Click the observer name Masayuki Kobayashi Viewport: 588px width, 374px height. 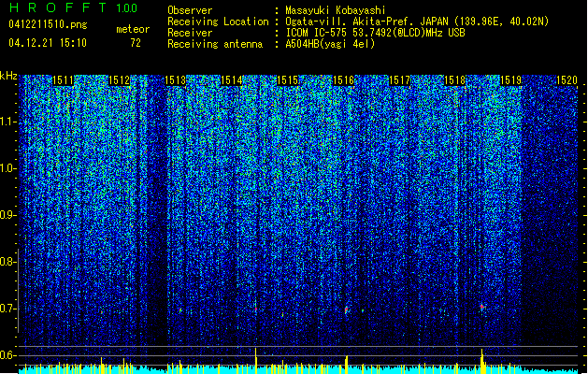pyautogui.click(x=336, y=10)
